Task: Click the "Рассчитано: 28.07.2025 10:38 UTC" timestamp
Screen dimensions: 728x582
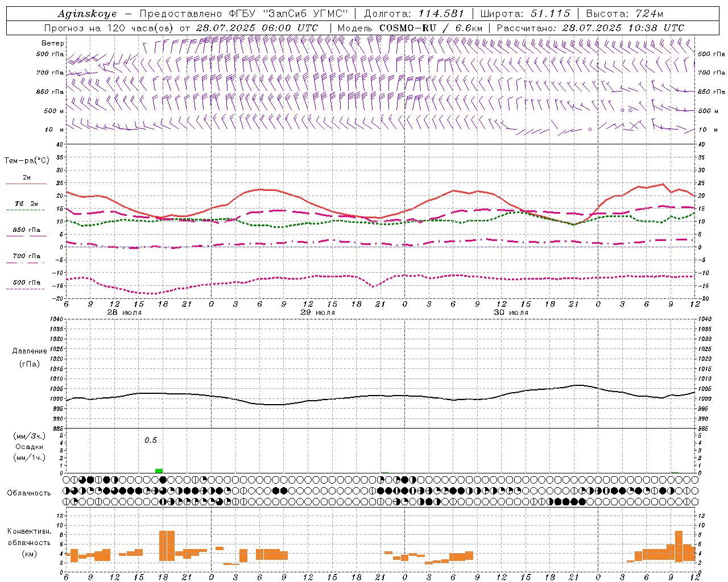Action: tap(590, 28)
